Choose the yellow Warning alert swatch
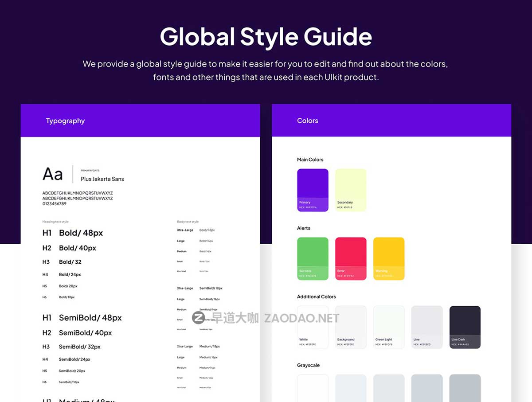Viewport: 532px width, 402px height. [389, 258]
